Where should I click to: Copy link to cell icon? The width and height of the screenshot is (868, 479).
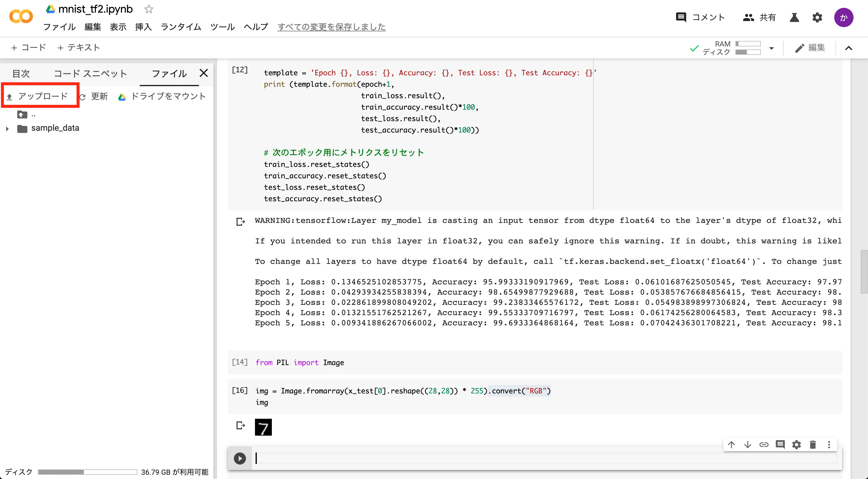click(x=763, y=444)
